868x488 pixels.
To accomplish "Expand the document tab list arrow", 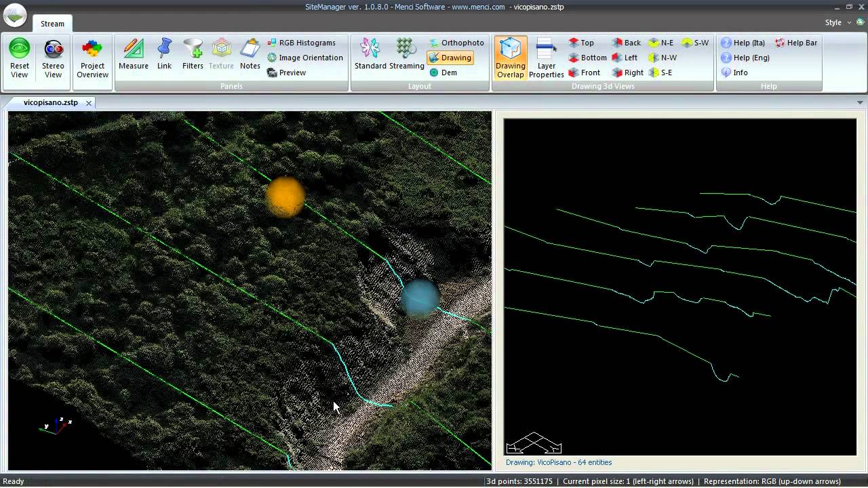I will pyautogui.click(x=860, y=102).
